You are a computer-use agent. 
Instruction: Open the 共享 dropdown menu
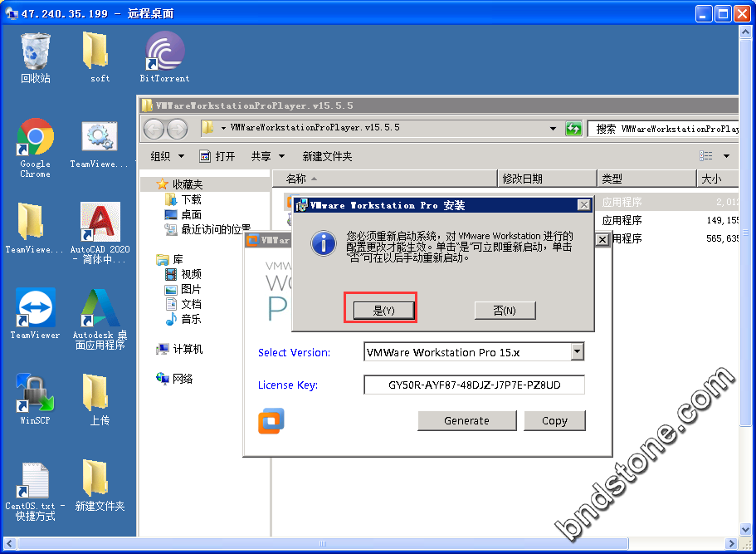[267, 156]
